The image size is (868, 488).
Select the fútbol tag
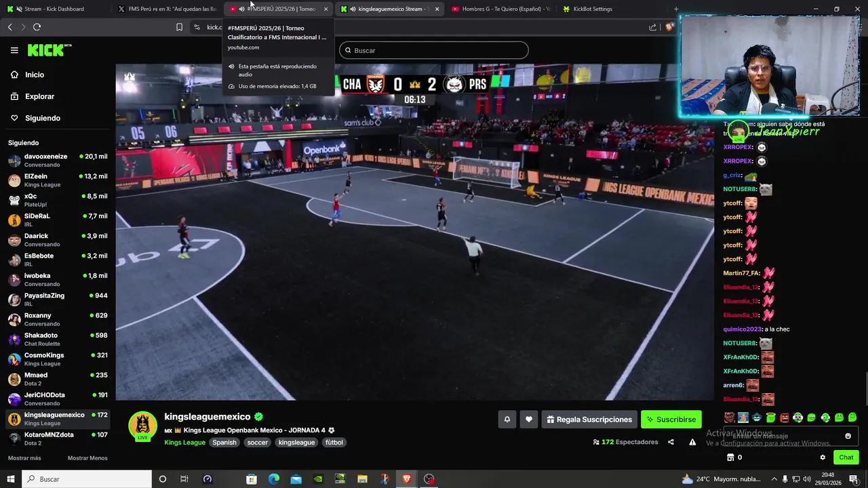click(334, 443)
